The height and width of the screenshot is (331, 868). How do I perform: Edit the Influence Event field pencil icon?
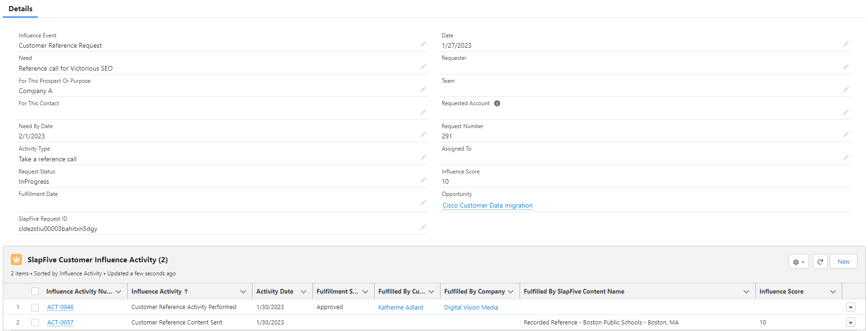point(423,44)
